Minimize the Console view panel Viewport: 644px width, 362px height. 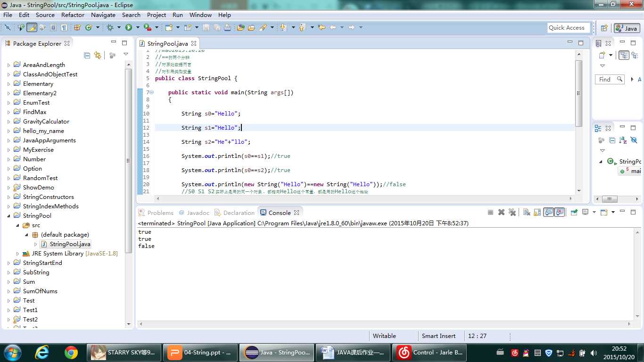622,212
